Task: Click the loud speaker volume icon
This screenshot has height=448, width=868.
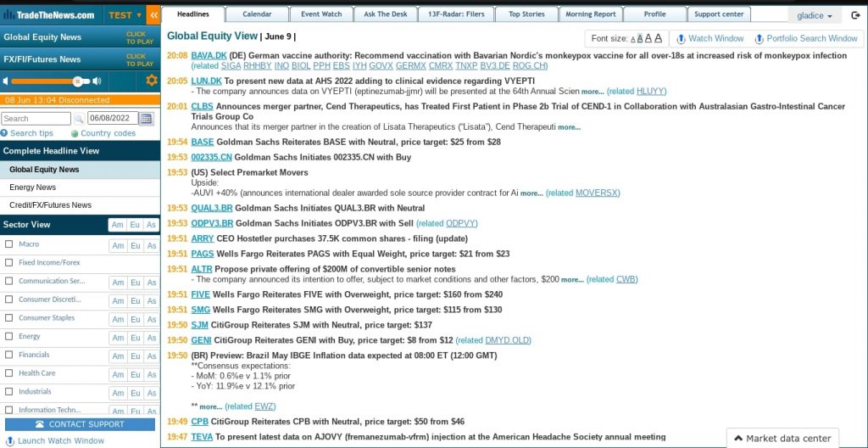Action: [97, 81]
